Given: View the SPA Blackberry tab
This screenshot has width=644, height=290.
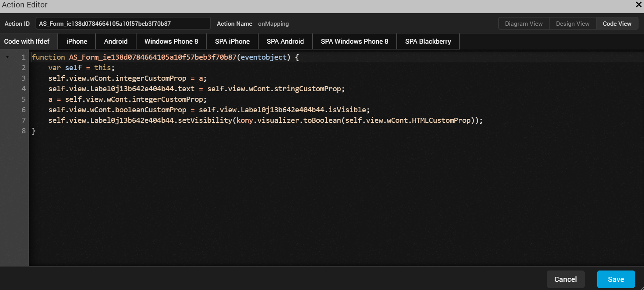Looking at the screenshot, I should pyautogui.click(x=428, y=41).
